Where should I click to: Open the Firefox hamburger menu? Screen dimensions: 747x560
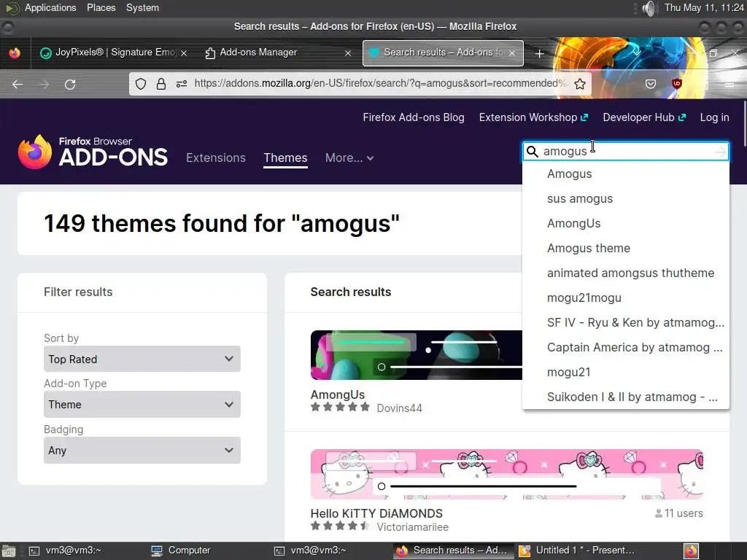[729, 85]
